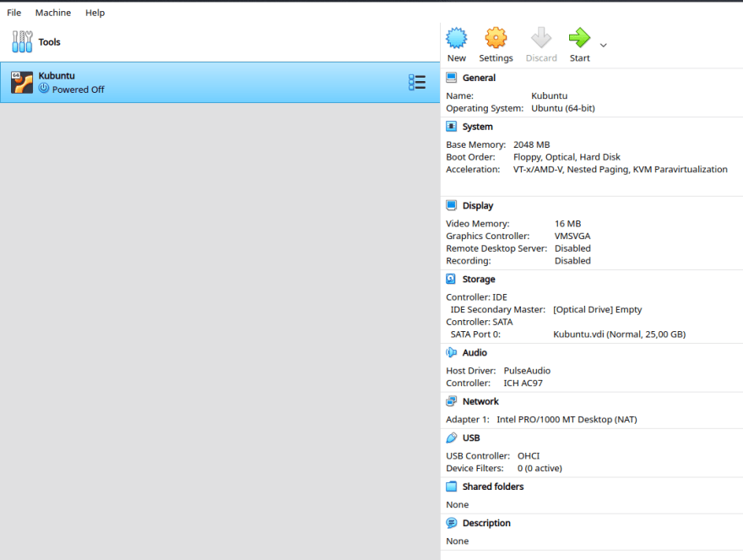Expand the Start button dropdown chevron
Viewport: 743px width, 560px height.
(603, 46)
